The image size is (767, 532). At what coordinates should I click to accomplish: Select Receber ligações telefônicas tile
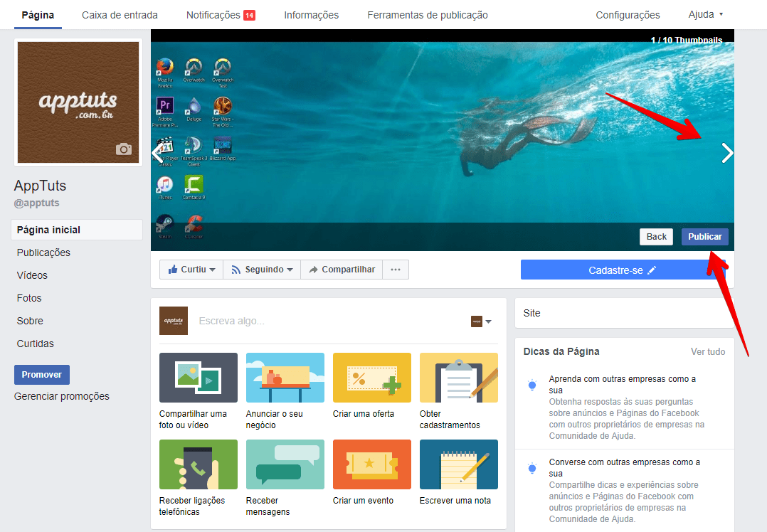coord(198,478)
